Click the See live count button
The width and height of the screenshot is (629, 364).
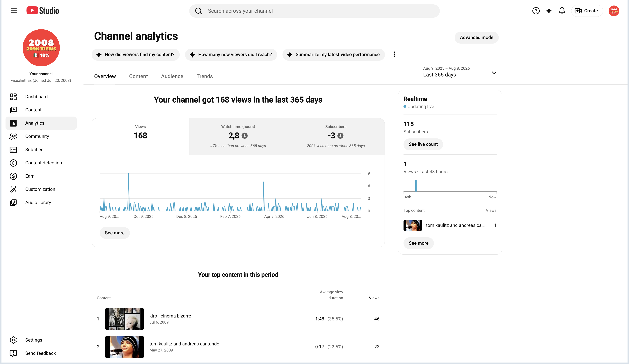[x=423, y=144]
